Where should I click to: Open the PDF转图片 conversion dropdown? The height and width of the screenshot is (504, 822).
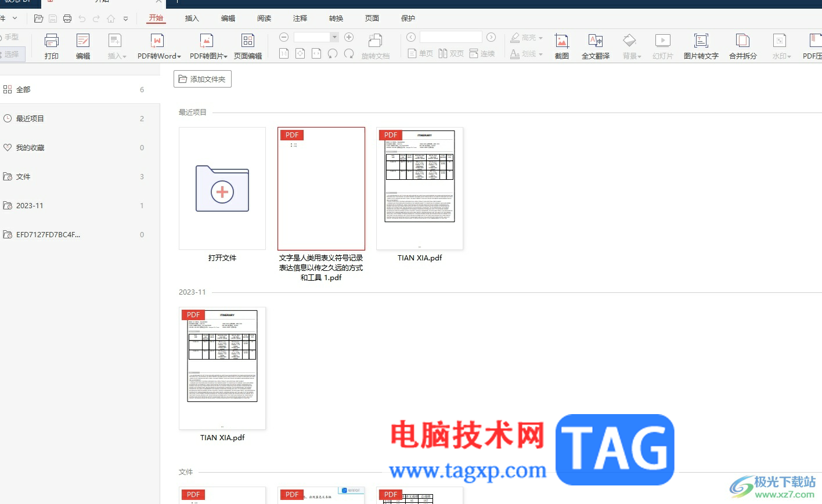pos(208,46)
